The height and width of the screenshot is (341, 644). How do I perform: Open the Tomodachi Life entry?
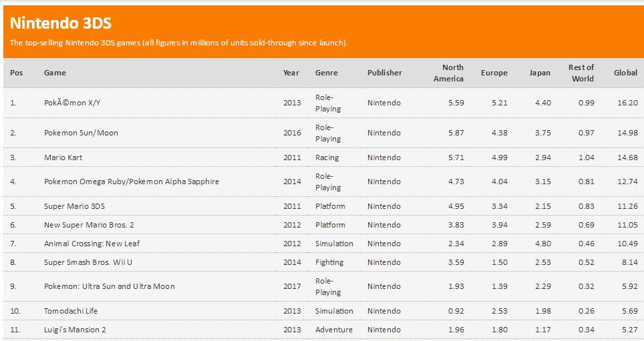(71, 311)
